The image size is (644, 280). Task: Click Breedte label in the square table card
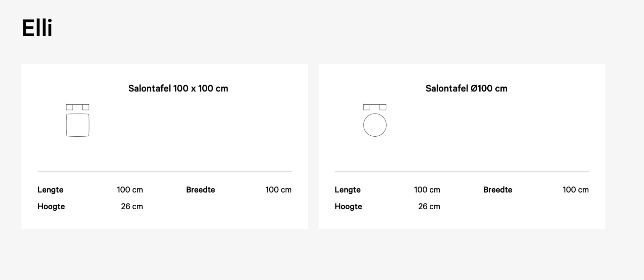tap(200, 190)
